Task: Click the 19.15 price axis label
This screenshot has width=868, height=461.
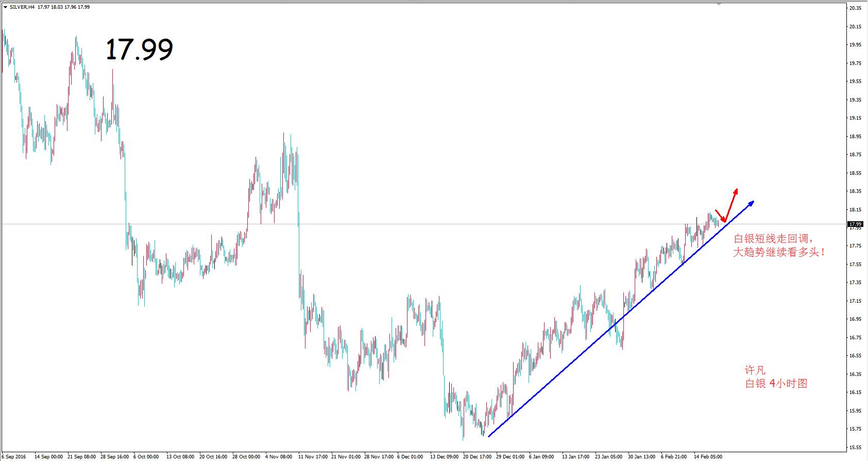Action: pyautogui.click(x=856, y=118)
